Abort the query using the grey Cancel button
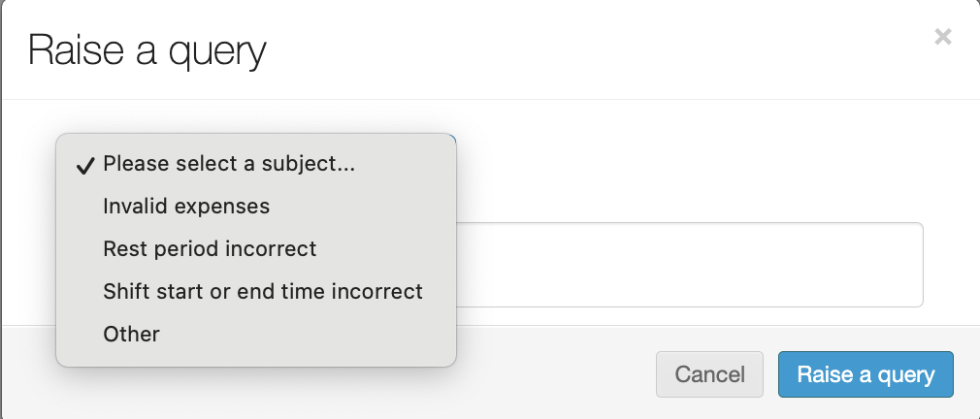980x419 pixels. (x=709, y=374)
